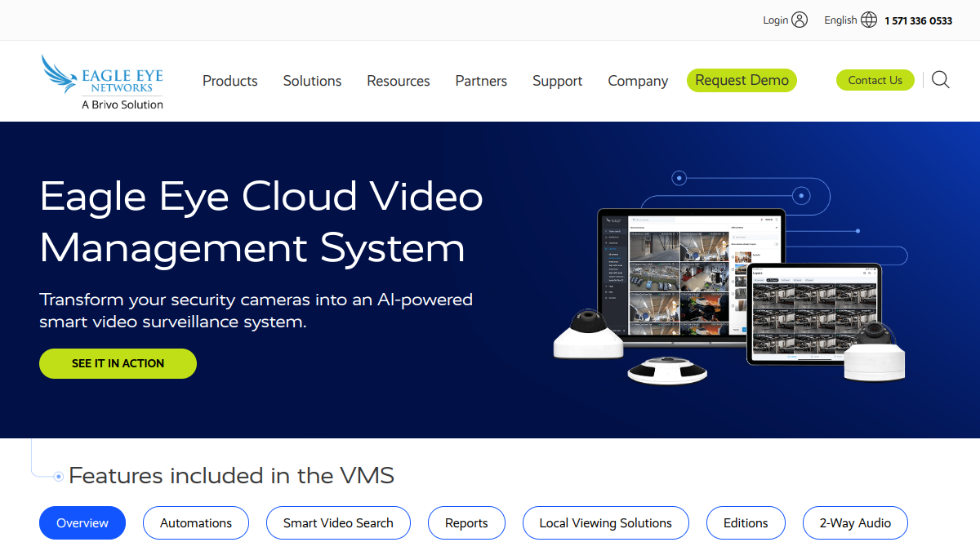Click the Request Demo button
Screen dimensions: 980x551
tap(742, 80)
